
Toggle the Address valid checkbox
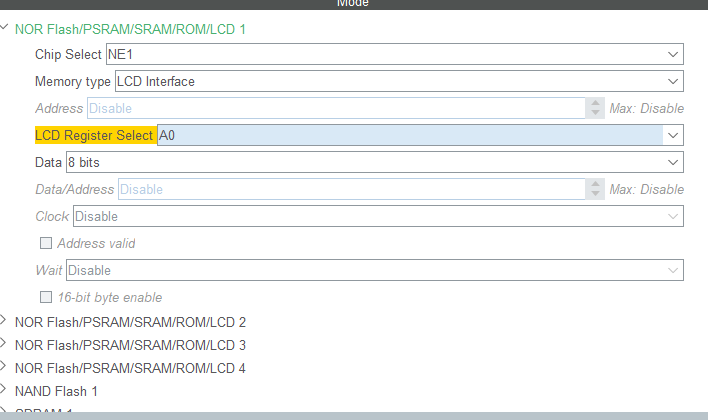[45, 243]
